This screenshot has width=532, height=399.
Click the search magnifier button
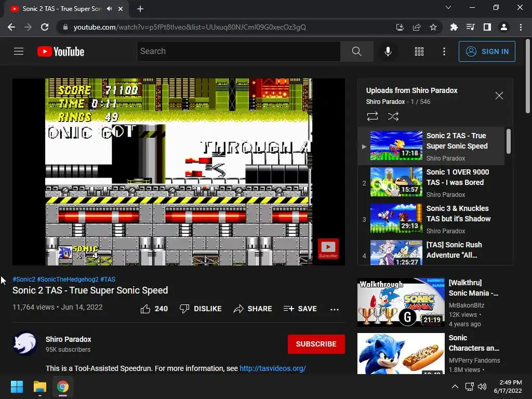356,51
